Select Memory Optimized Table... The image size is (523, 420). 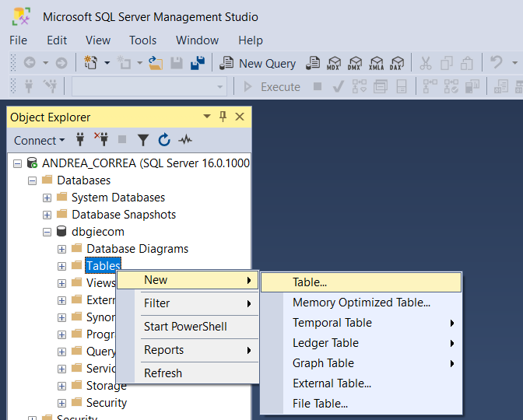tap(361, 303)
